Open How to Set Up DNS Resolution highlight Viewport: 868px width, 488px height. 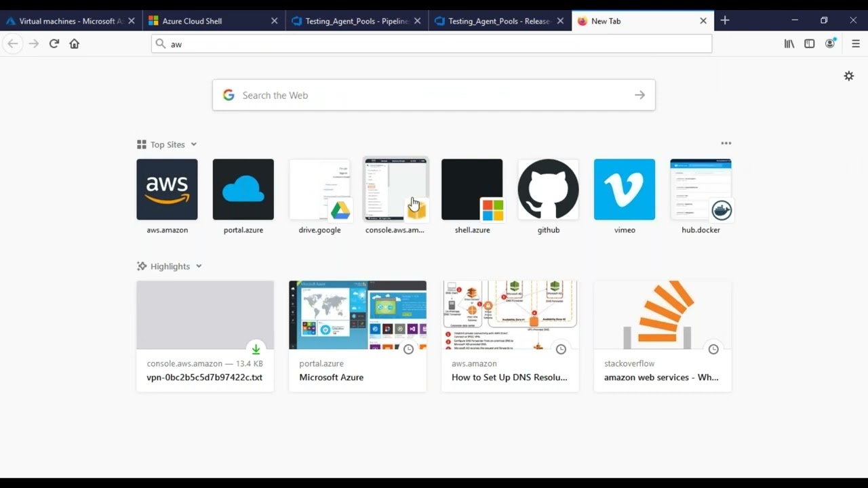(510, 336)
